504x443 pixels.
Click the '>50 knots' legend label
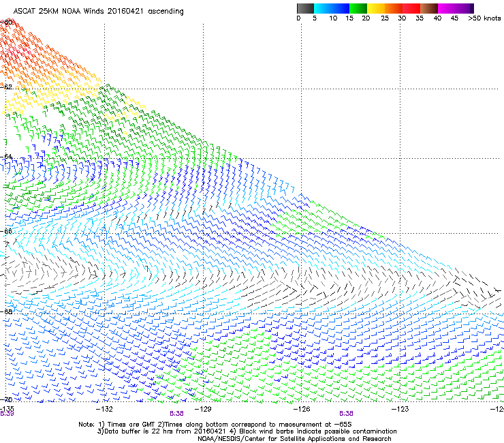[x=484, y=18]
